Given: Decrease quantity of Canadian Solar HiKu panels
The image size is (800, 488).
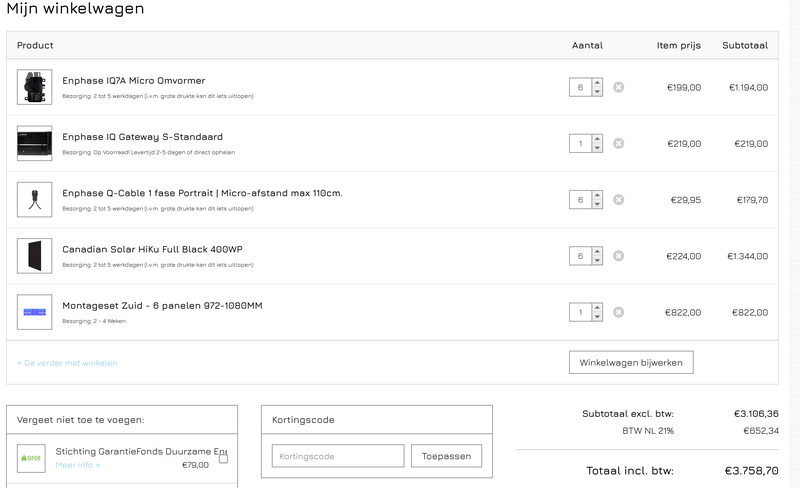Looking at the screenshot, I should 597,261.
